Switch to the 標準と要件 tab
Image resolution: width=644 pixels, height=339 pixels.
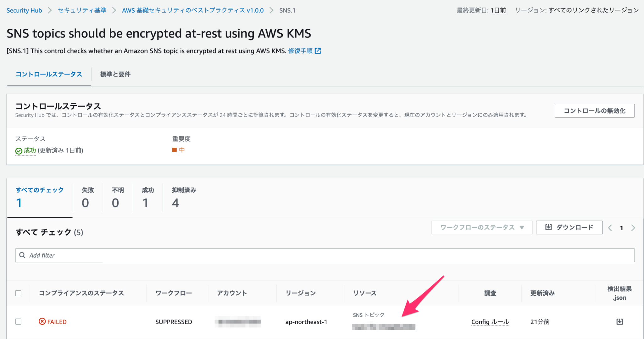point(115,74)
